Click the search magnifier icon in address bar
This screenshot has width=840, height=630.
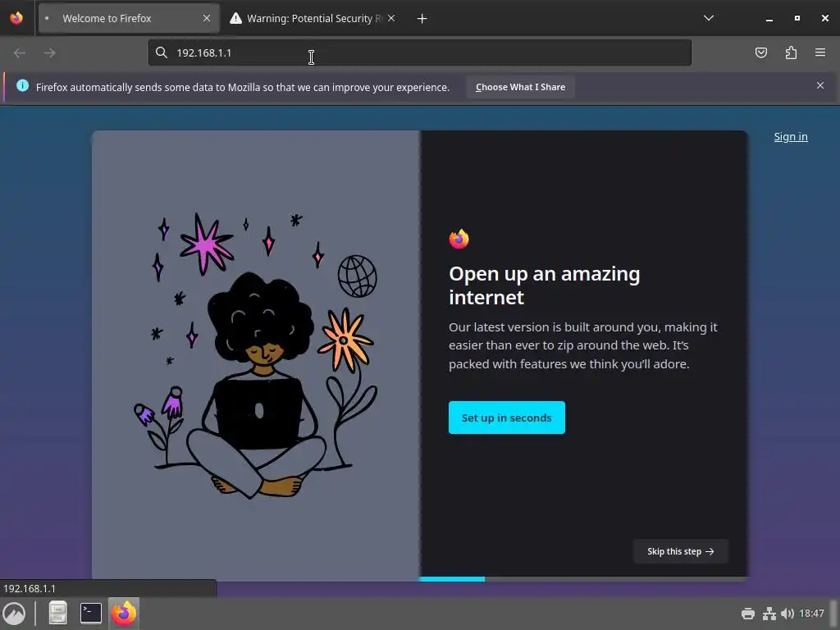pos(162,52)
